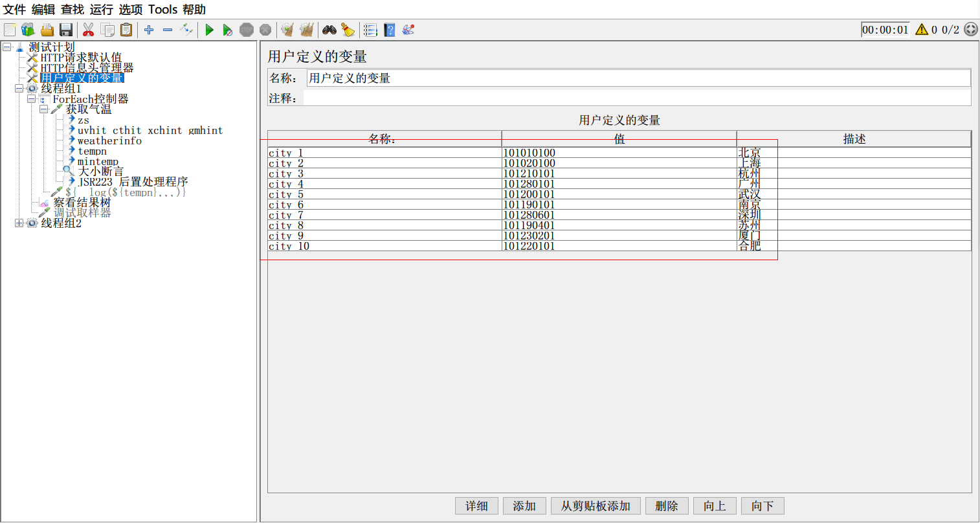Start the test with the green play icon
This screenshot has width=980, height=523.
[209, 30]
